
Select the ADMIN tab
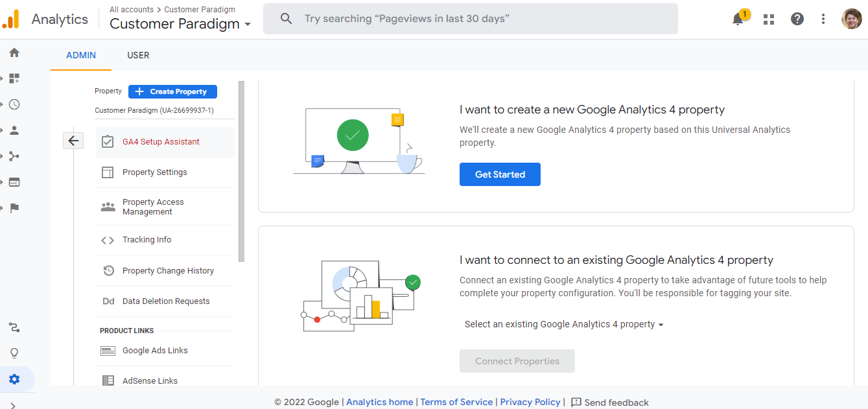pos(80,55)
